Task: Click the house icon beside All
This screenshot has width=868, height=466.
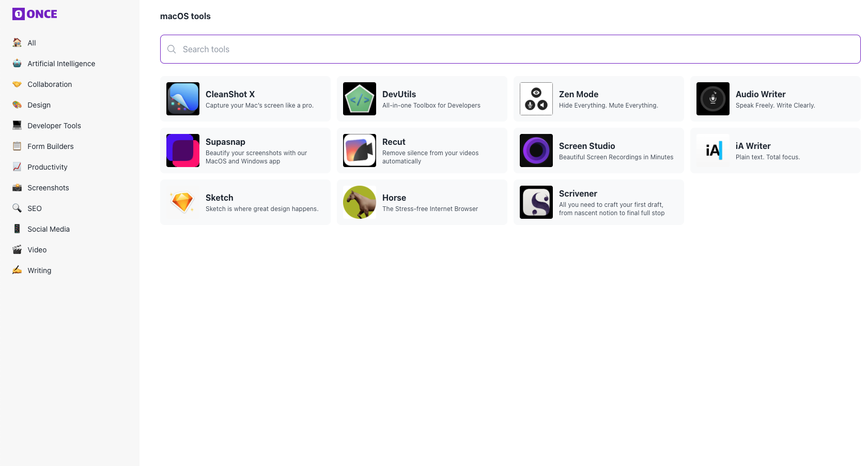Action: click(17, 42)
